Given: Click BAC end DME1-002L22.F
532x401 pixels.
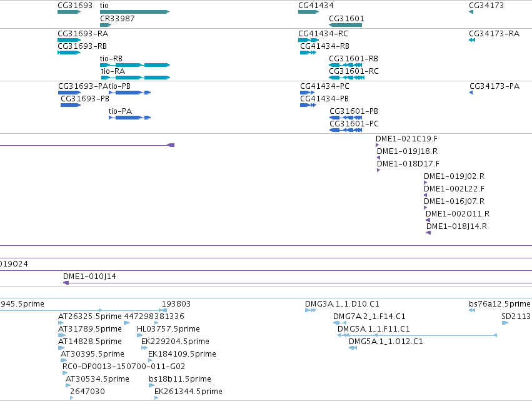Looking at the screenshot, I should point(454,189).
